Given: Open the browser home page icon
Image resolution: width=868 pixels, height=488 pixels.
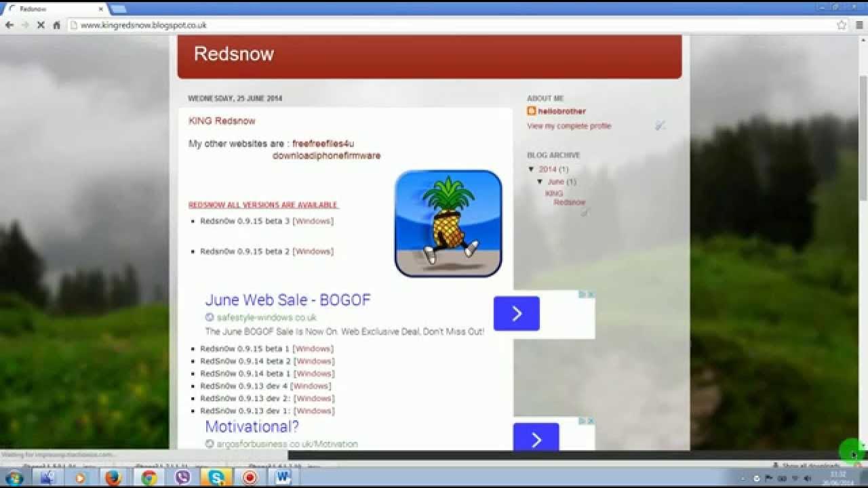Looking at the screenshot, I should click(x=57, y=25).
